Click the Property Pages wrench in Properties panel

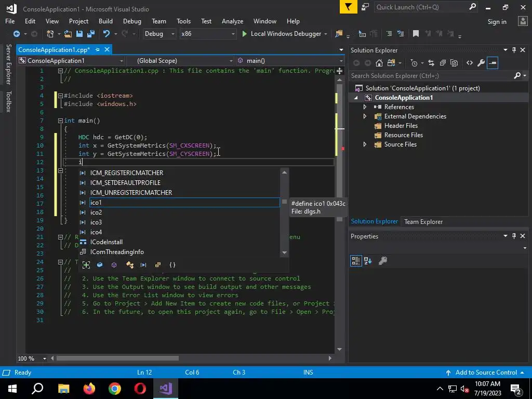(x=383, y=261)
